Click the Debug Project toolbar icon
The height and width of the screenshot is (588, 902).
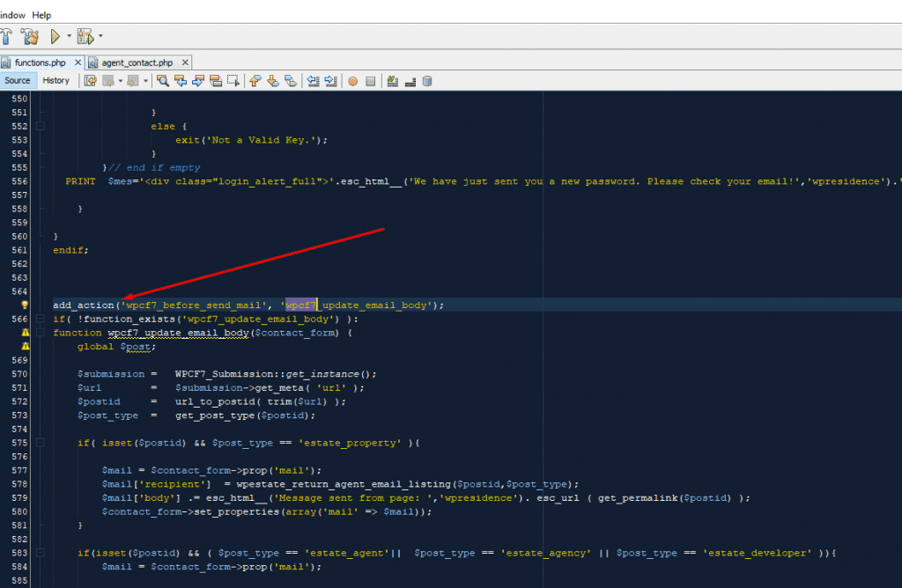pyautogui.click(x=85, y=37)
